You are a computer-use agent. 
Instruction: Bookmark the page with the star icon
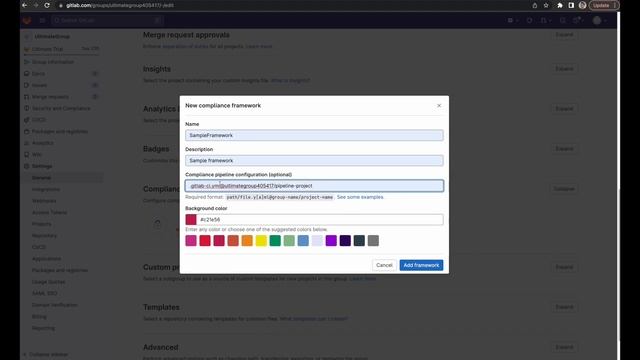546,5
